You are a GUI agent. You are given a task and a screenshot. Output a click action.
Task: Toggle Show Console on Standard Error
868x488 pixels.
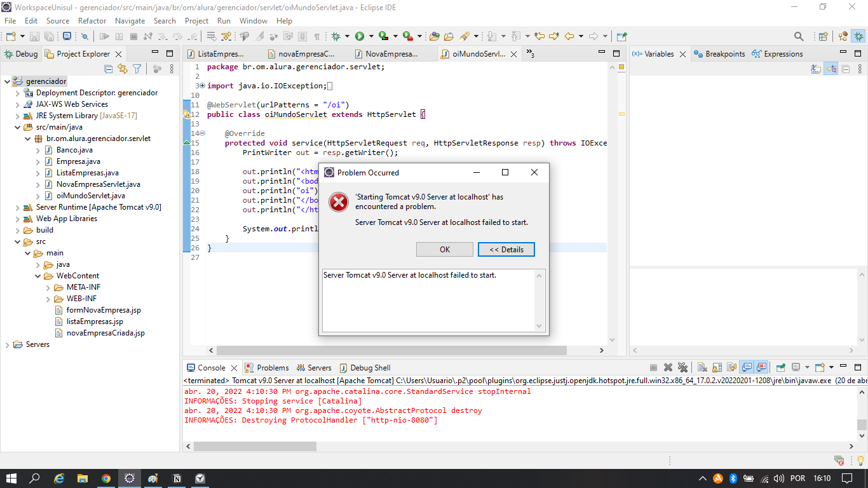click(x=762, y=367)
